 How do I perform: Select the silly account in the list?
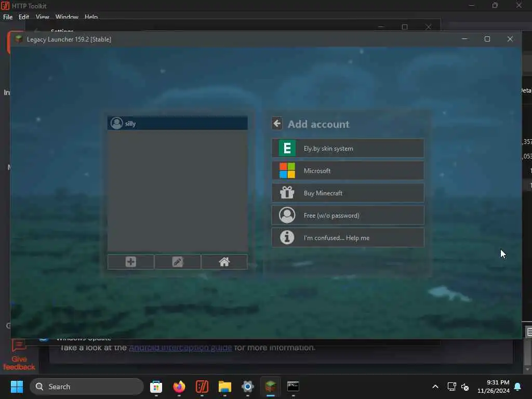(x=178, y=123)
